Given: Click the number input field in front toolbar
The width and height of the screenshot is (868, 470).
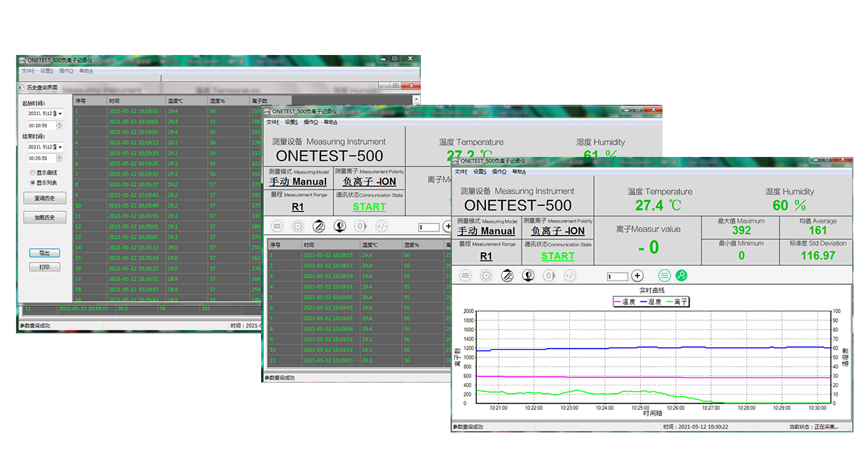Looking at the screenshot, I should [618, 276].
